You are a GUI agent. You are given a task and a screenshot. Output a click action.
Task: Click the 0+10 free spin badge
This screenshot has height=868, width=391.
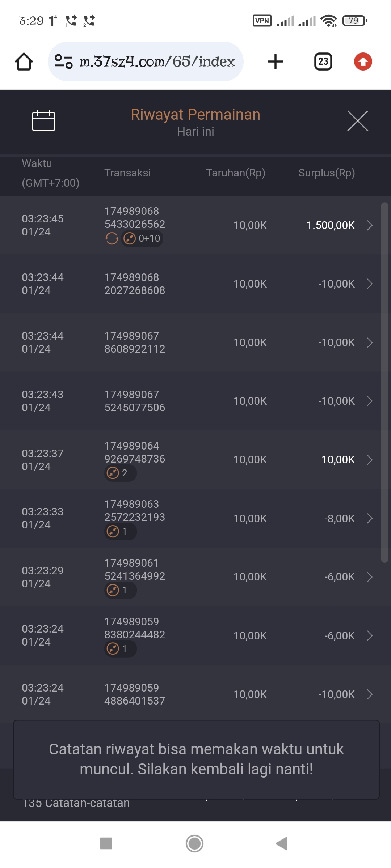click(x=142, y=238)
